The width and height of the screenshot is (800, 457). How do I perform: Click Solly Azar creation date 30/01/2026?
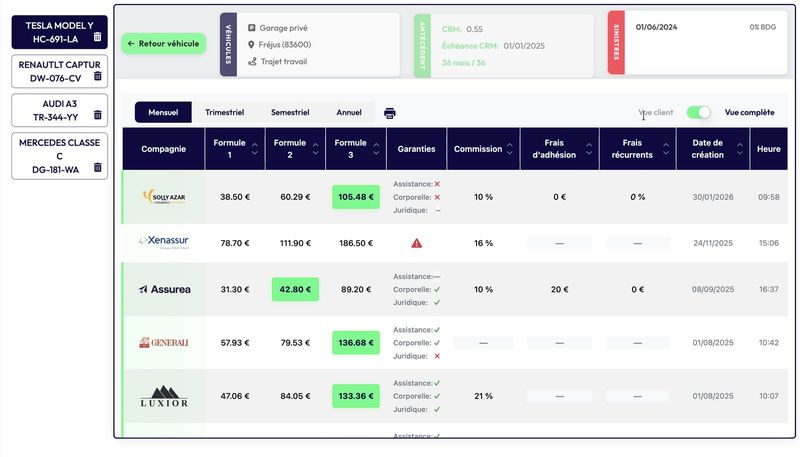click(713, 197)
